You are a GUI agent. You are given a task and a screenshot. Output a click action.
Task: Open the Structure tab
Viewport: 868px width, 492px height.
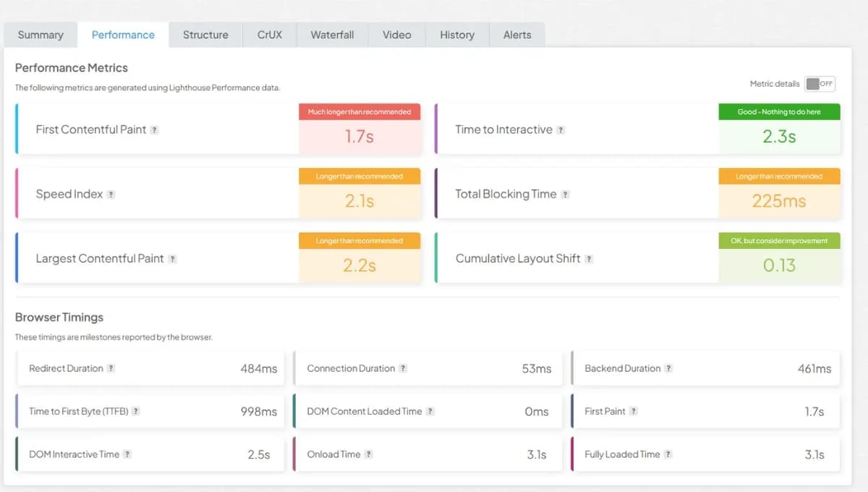[205, 35]
